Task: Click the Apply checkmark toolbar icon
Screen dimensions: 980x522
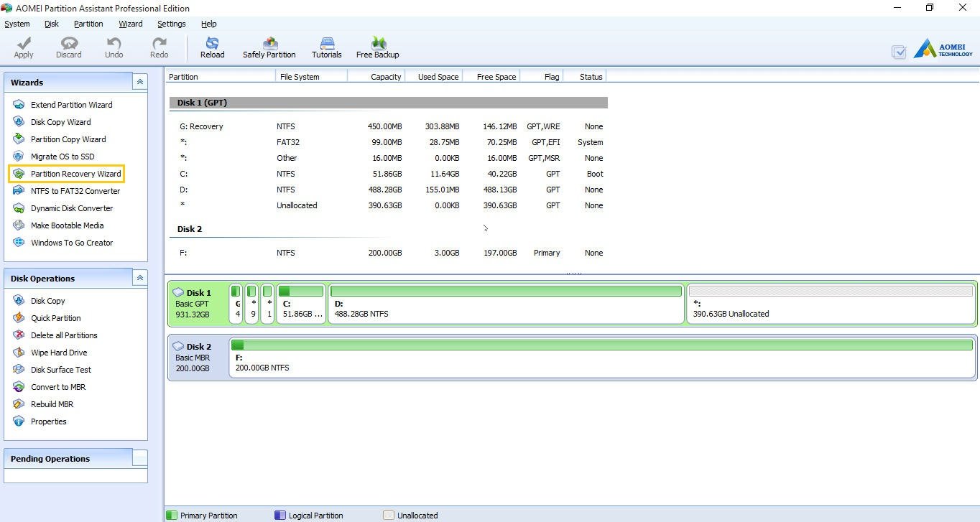Action: [24, 44]
